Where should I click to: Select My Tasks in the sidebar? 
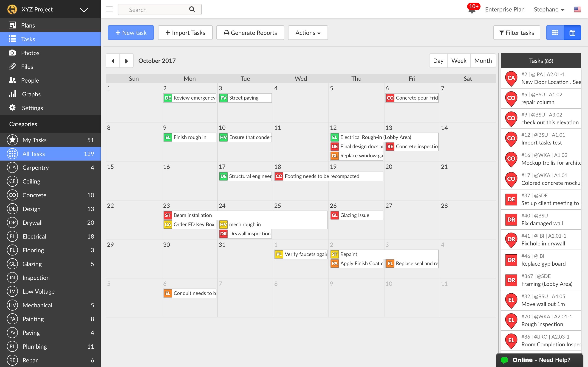coord(34,140)
